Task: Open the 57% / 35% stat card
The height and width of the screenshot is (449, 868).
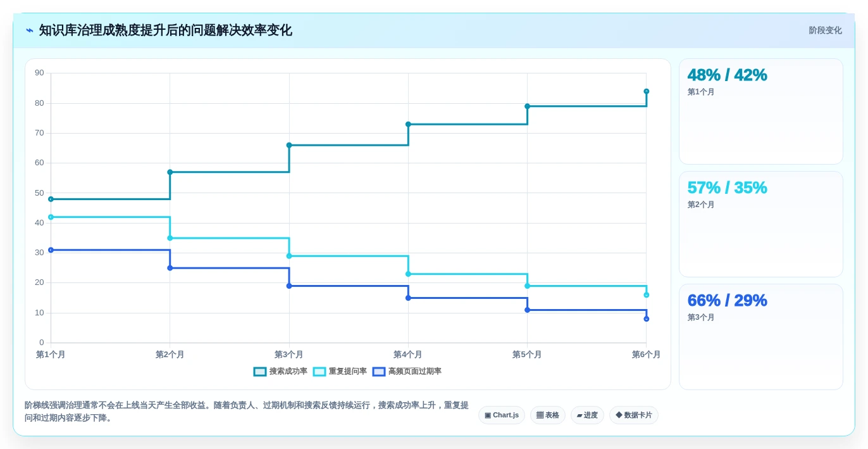Action: click(x=761, y=224)
